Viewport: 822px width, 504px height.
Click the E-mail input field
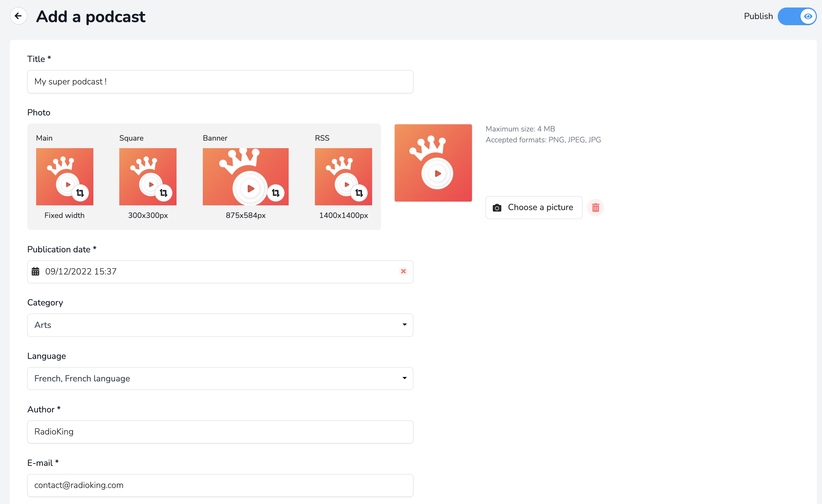220,485
